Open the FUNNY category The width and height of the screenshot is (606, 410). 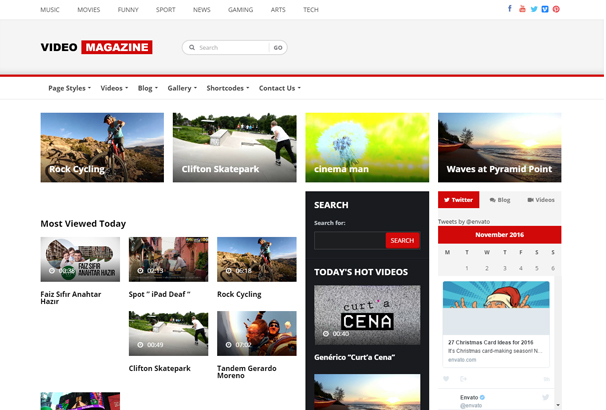[128, 10]
